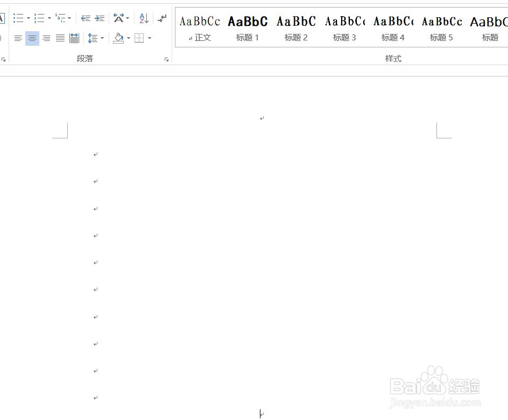Open Asian layout (中文版式) button

tap(118, 18)
